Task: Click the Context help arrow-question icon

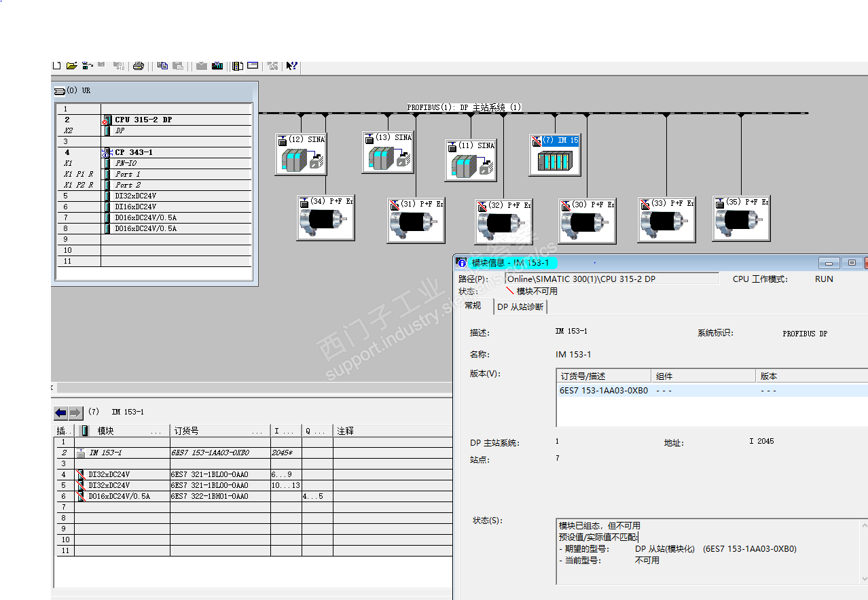Action: pos(291,65)
